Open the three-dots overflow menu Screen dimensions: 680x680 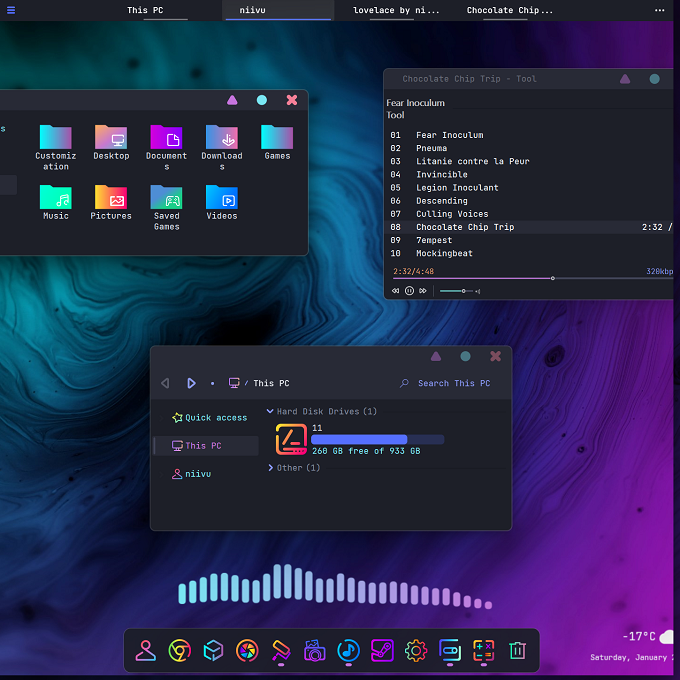click(x=660, y=10)
